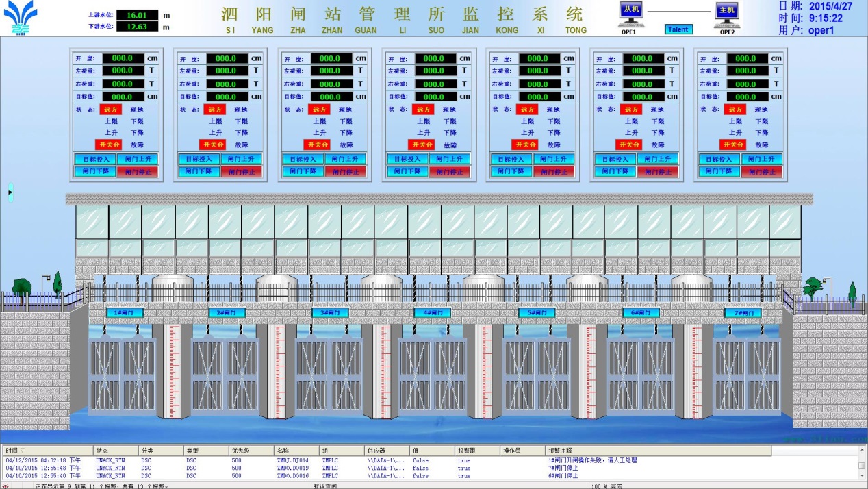
Task: Open the 从机 OPE1 computer icon
Action: click(630, 14)
